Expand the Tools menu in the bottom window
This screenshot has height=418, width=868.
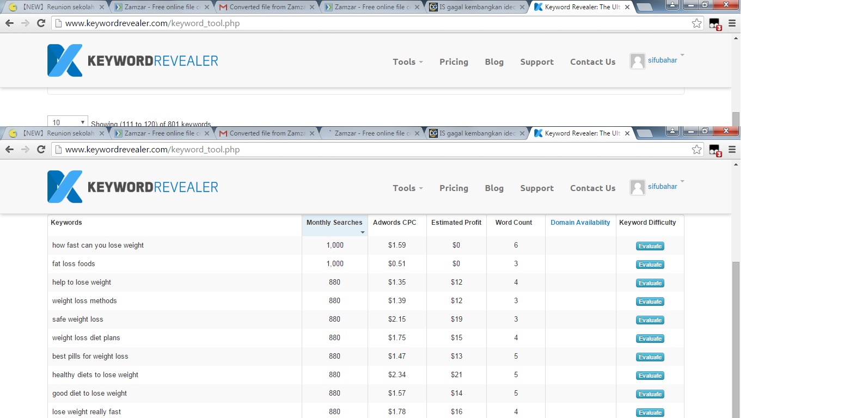tap(408, 188)
